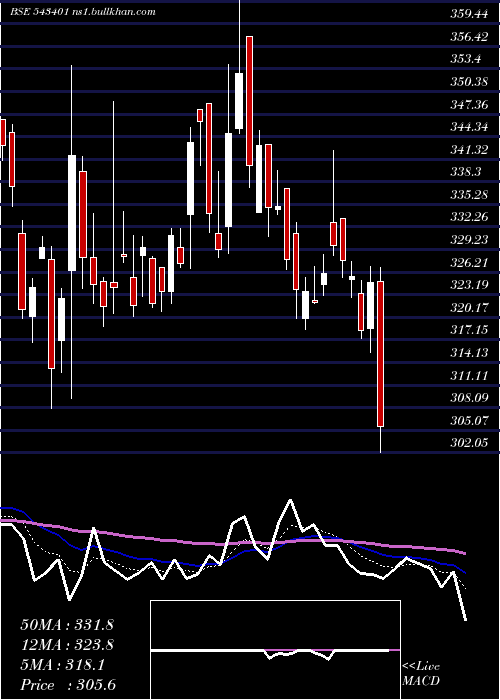500x700 pixels.
Task: Click the tallest red candle peaking near 356
Action: click(249, 101)
